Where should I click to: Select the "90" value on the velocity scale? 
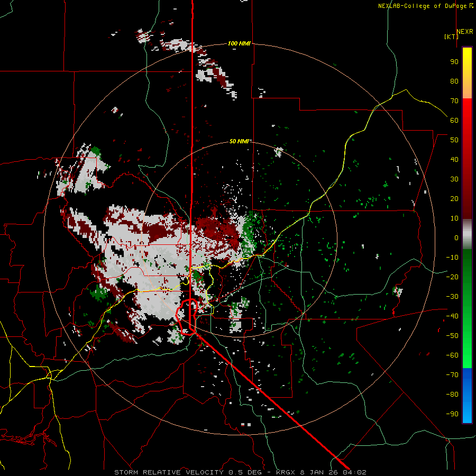[x=454, y=62]
